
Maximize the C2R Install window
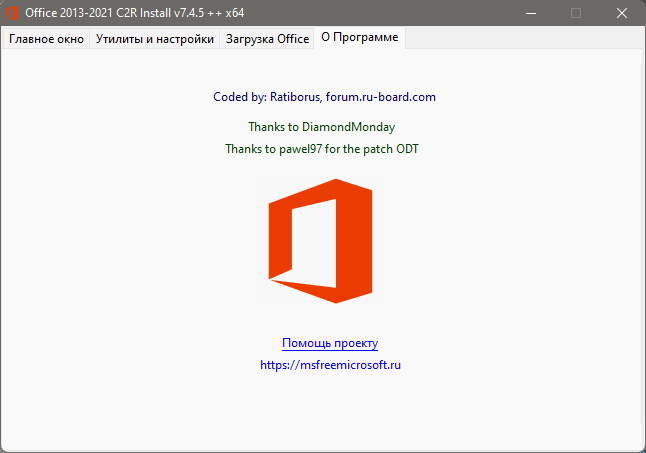(x=575, y=13)
